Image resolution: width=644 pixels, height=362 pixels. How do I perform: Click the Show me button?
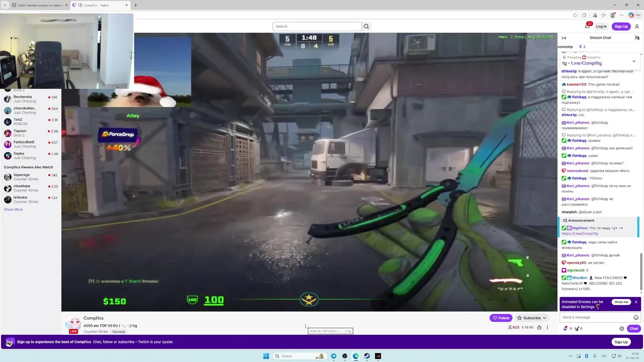tap(621, 302)
